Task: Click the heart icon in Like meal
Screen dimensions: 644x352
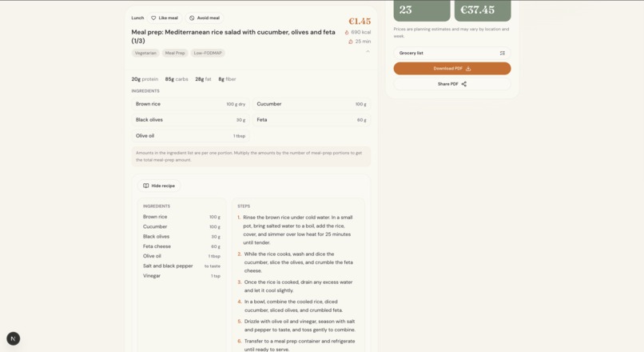Action: tap(153, 18)
